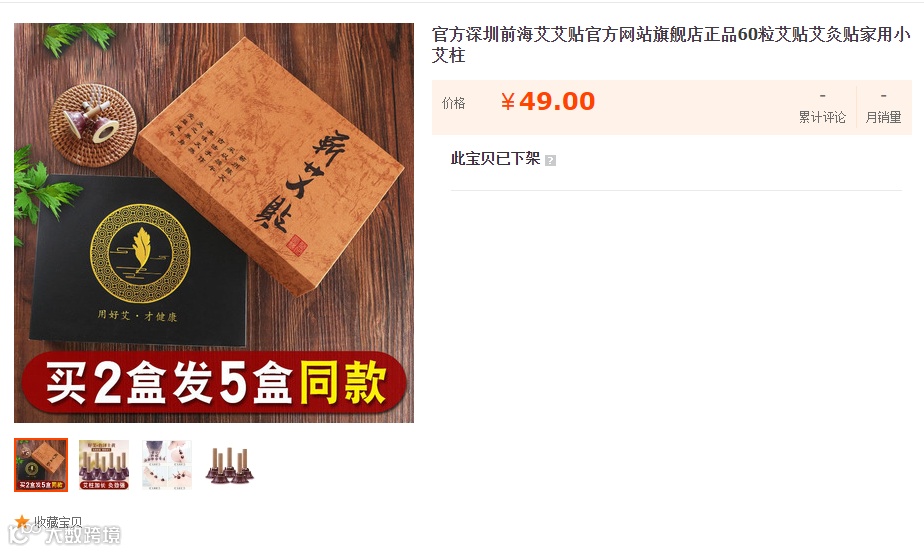Click the red seal stamp on orange box
924x552 pixels.
coord(296,245)
